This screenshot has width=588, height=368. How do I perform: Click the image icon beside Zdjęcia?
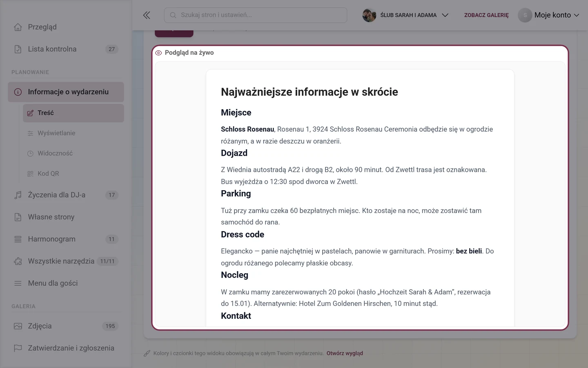click(x=18, y=326)
